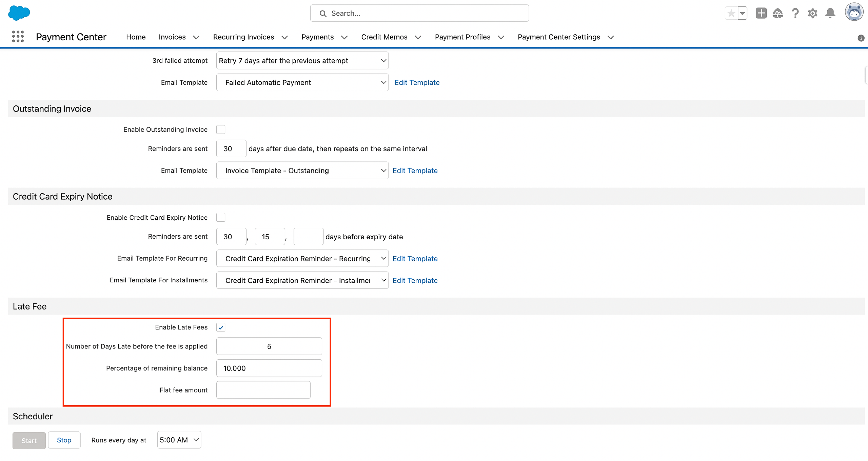Click the Salesforce cloud logo
The width and height of the screenshot is (868, 461).
[x=19, y=13]
